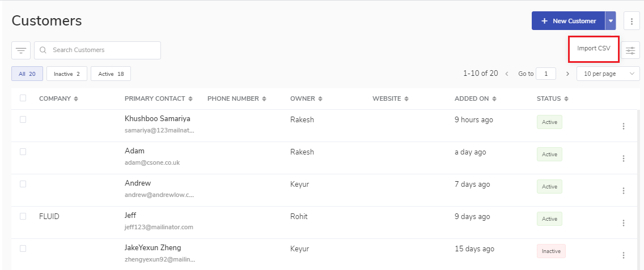
Task: Switch to Active customers tab
Action: [x=111, y=74]
